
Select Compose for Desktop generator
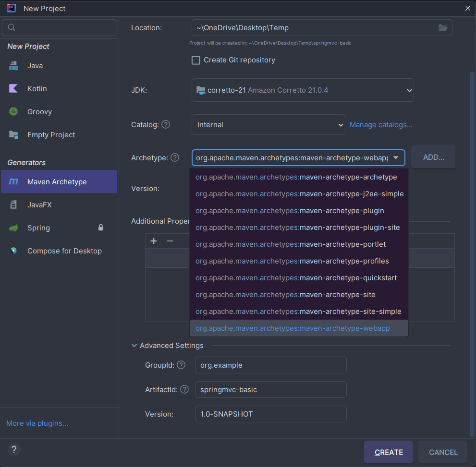click(59, 251)
